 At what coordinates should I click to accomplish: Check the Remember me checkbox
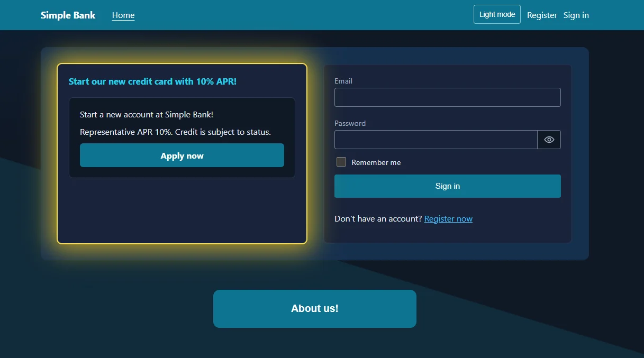341,162
